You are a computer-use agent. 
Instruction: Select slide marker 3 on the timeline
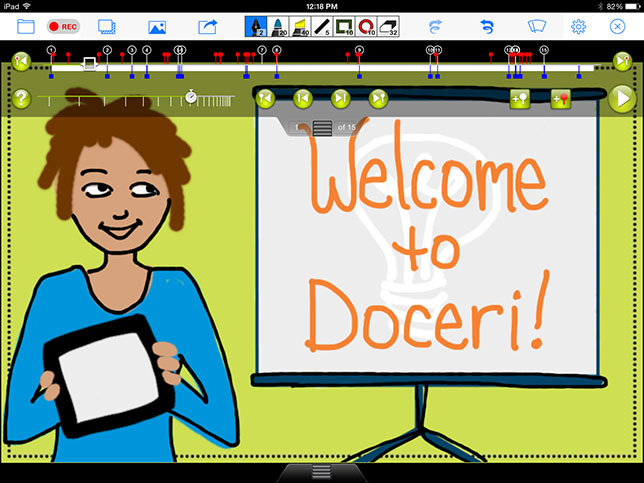131,50
